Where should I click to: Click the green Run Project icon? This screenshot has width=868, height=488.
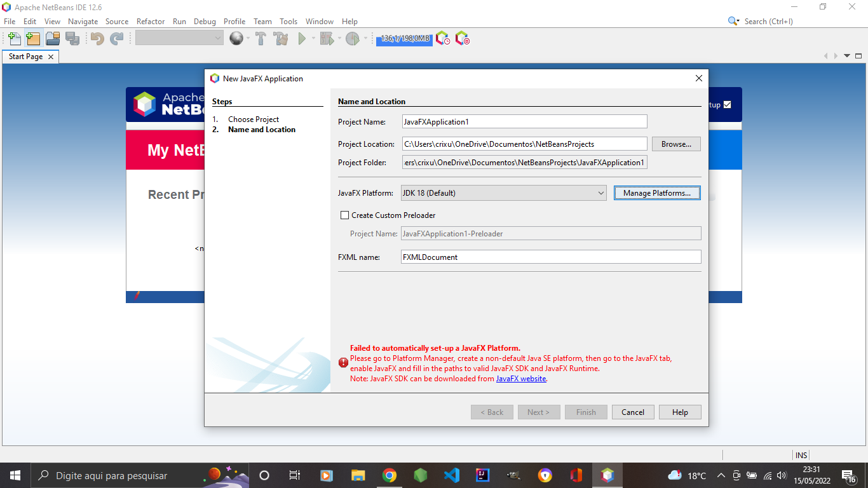[302, 39]
